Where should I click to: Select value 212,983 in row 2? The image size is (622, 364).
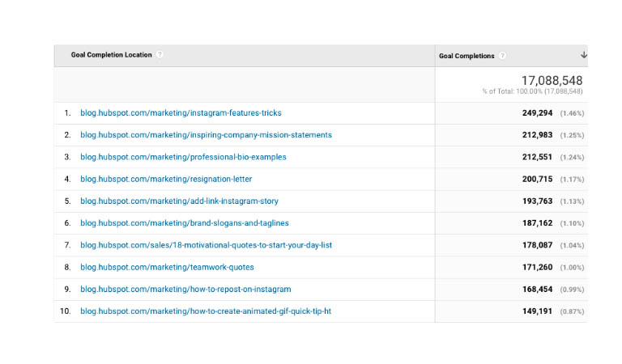click(x=537, y=135)
